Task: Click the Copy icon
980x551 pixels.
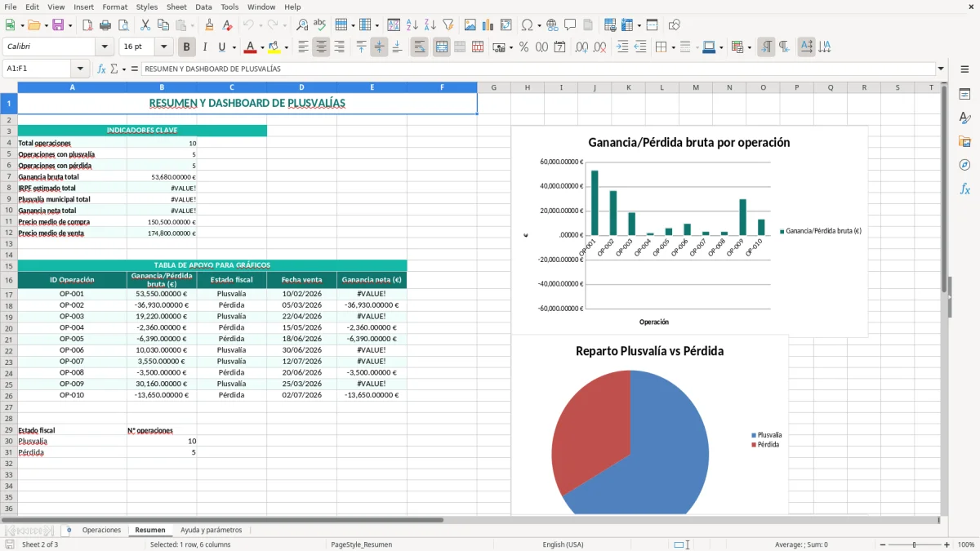Action: coord(163,25)
